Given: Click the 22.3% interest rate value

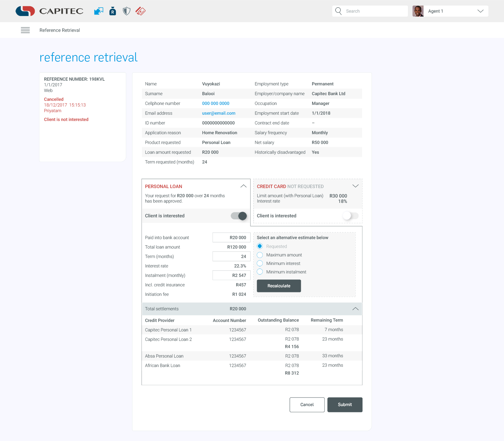Looking at the screenshot, I should pyautogui.click(x=240, y=266).
